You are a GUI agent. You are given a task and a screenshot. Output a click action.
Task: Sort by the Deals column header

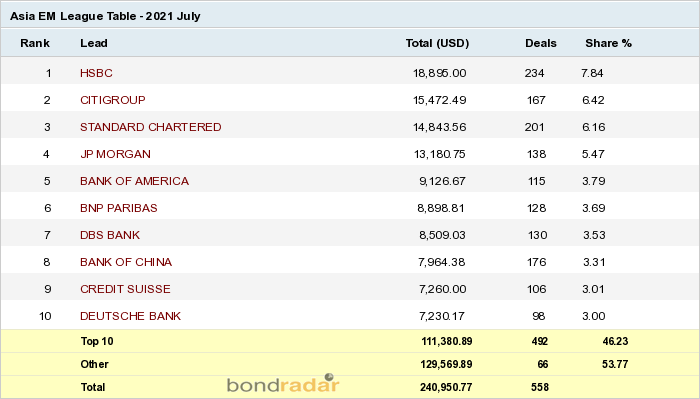(x=541, y=43)
